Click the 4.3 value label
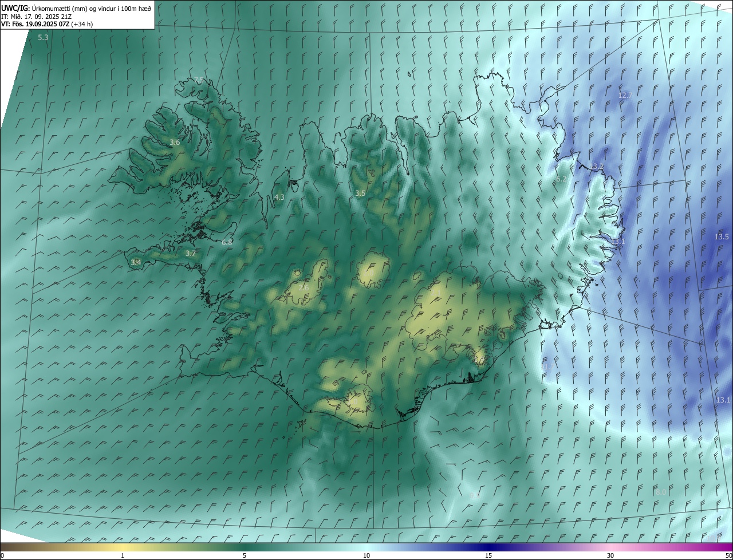Viewport: 733px width, 560px height. click(x=279, y=197)
